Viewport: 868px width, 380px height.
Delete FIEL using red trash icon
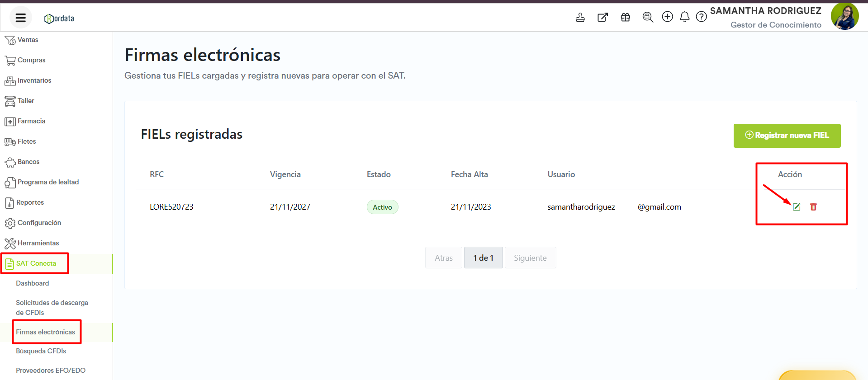813,207
